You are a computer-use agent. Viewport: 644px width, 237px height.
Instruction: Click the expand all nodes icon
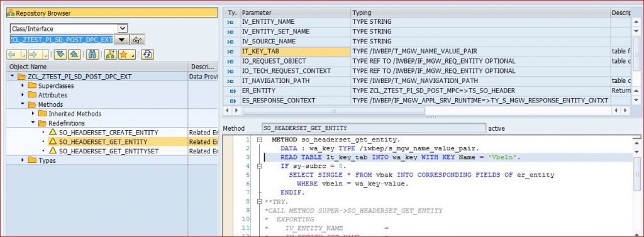pyautogui.click(x=60, y=54)
